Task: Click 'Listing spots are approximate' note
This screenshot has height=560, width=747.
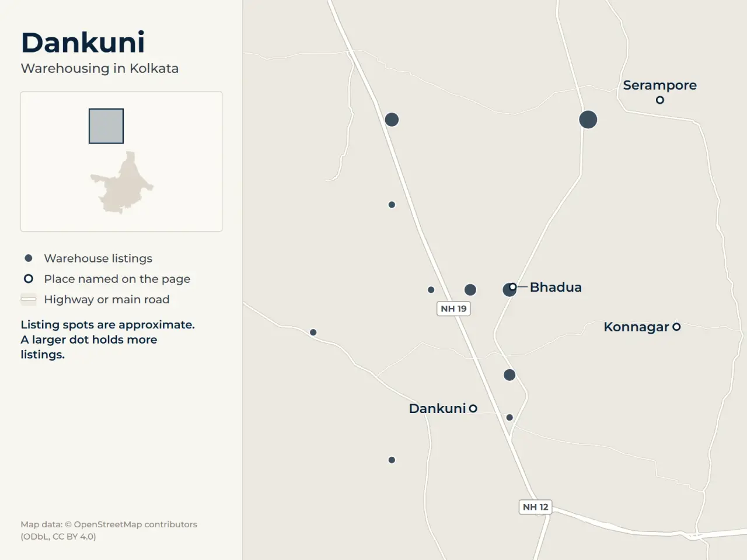Action: [x=108, y=339]
